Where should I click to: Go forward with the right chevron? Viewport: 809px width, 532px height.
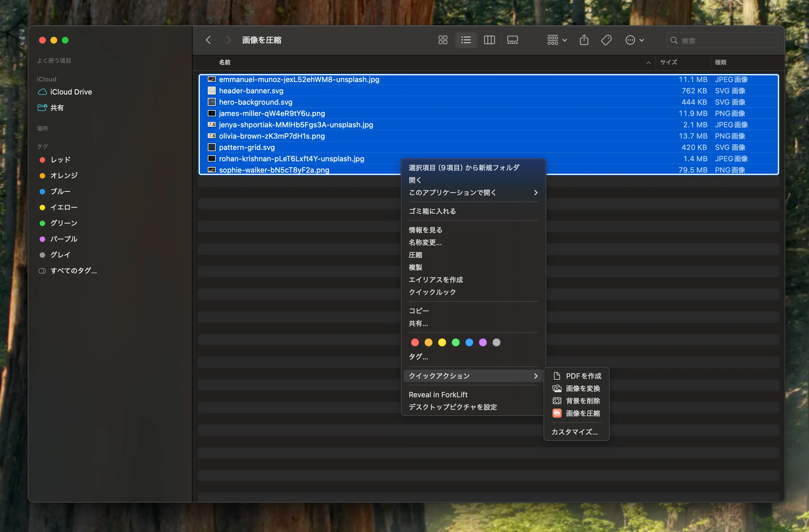228,40
